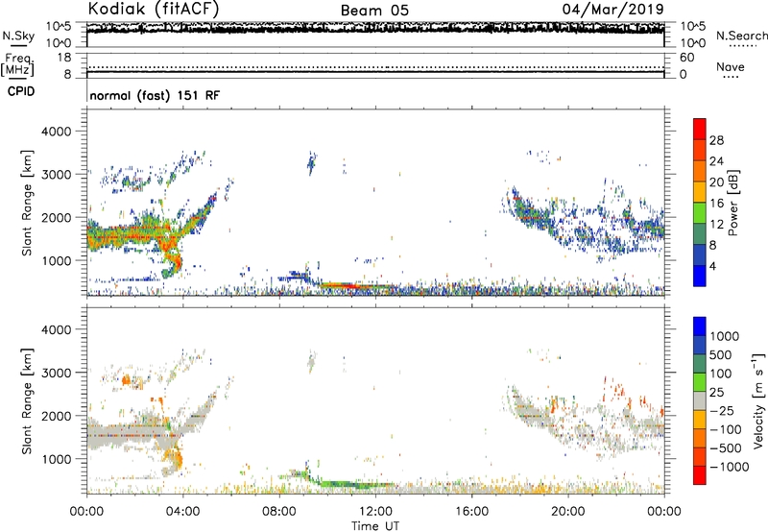Pick the red segment above 28 dB

pyautogui.click(x=700, y=129)
